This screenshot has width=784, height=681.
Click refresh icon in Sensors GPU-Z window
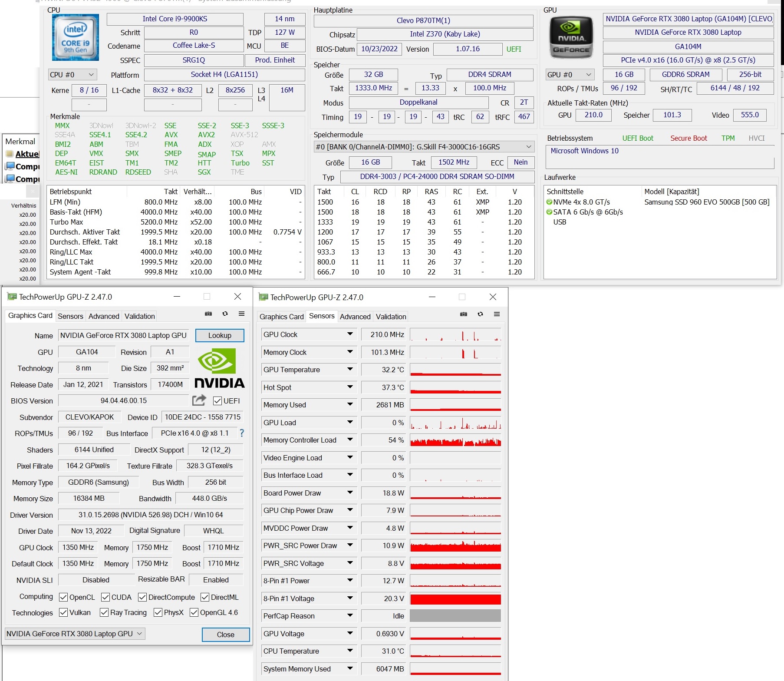tap(480, 314)
